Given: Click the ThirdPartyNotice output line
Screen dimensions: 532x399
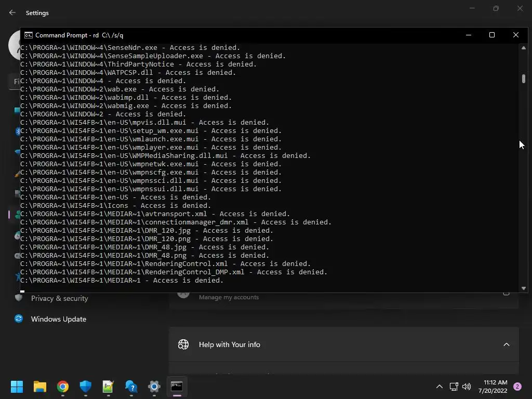Looking at the screenshot, I should 138,64.
